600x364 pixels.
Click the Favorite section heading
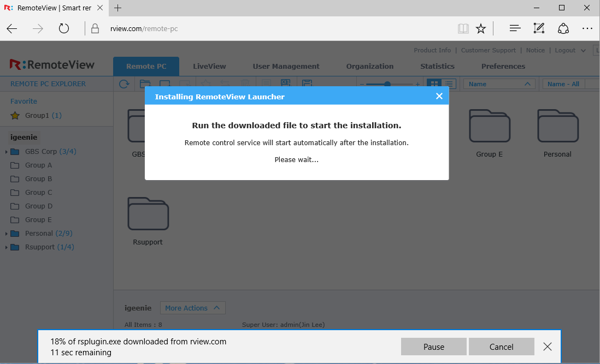tap(23, 101)
